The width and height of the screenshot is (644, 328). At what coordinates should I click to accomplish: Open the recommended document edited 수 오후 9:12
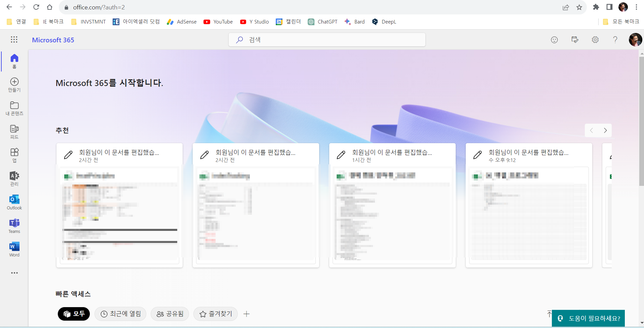pos(529,205)
